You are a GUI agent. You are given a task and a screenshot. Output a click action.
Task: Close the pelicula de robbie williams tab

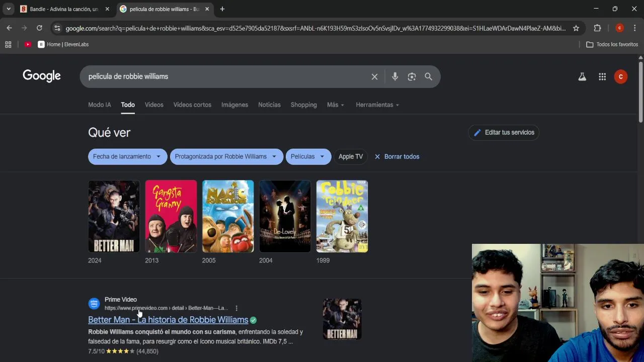(207, 9)
